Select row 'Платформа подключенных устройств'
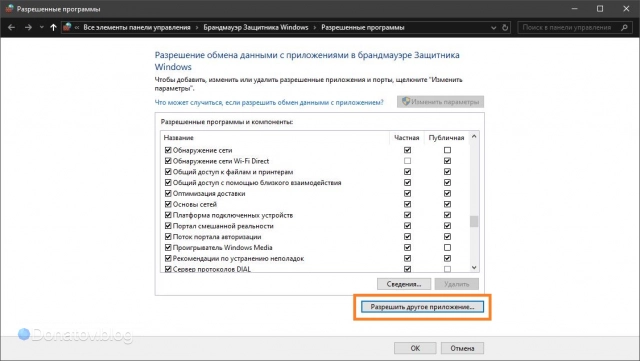Screen dimensions: 640x361 (x=233, y=215)
